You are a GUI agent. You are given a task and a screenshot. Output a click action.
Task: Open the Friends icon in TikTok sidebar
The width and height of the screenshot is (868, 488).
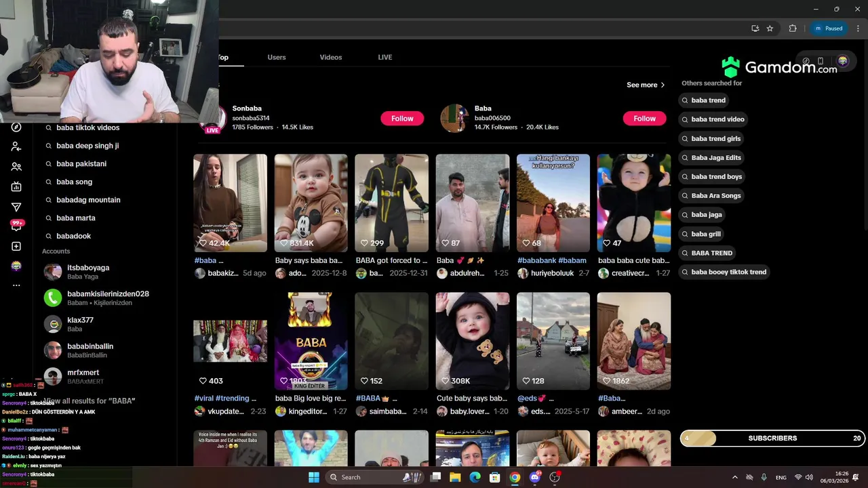tap(16, 167)
